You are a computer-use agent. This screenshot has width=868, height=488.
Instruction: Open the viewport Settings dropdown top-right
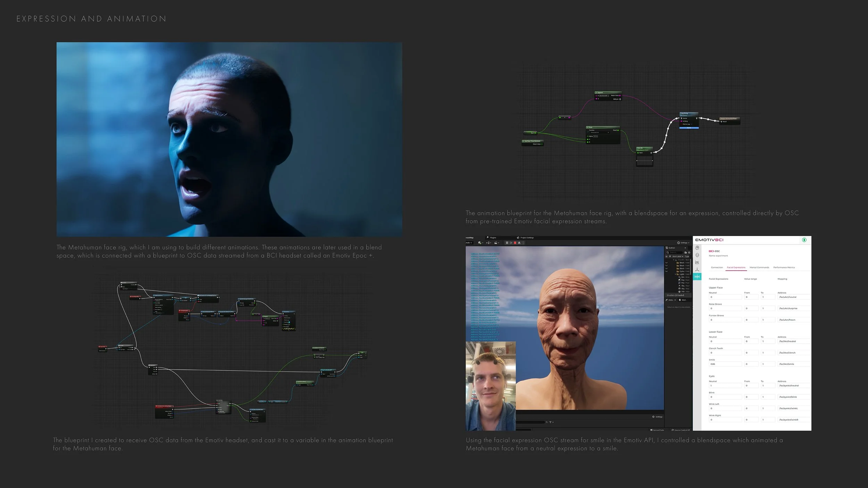point(684,243)
